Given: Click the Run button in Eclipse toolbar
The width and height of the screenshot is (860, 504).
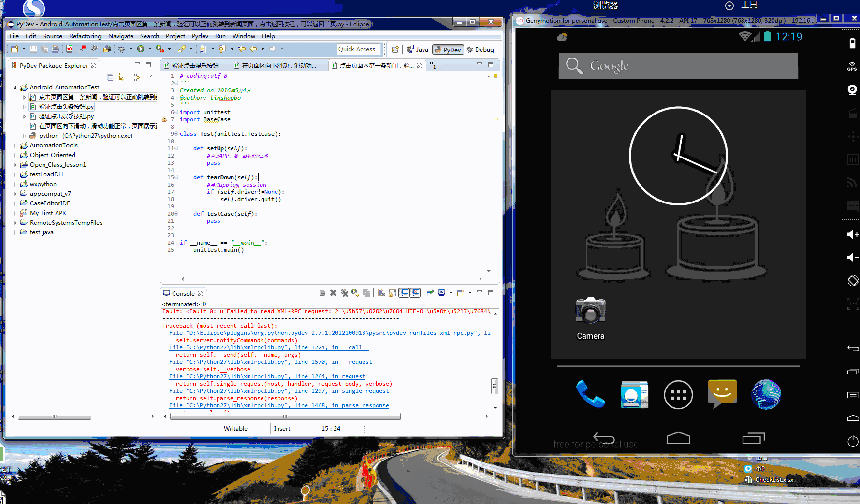Looking at the screenshot, I should [x=141, y=49].
